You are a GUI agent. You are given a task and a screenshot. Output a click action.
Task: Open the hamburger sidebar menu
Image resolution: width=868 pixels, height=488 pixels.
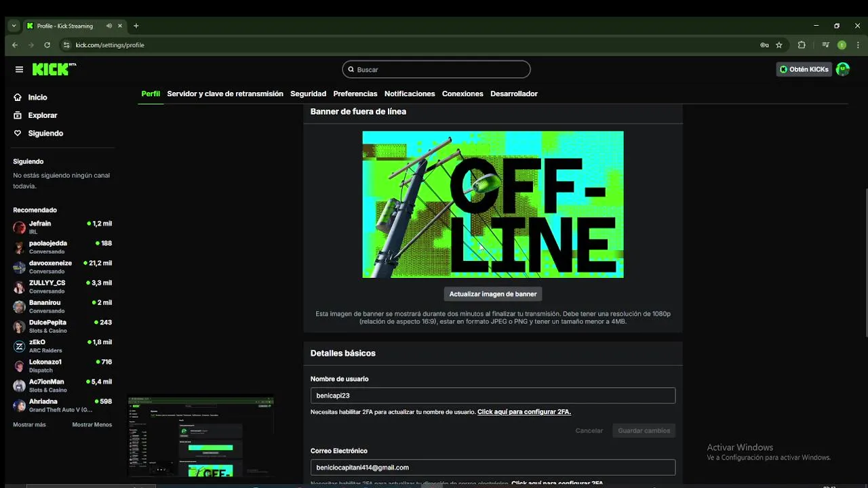(x=19, y=69)
